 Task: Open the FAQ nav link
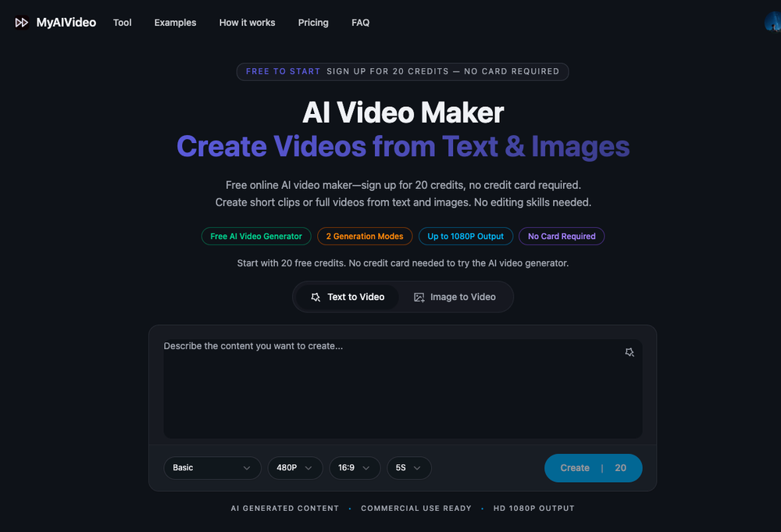click(361, 23)
